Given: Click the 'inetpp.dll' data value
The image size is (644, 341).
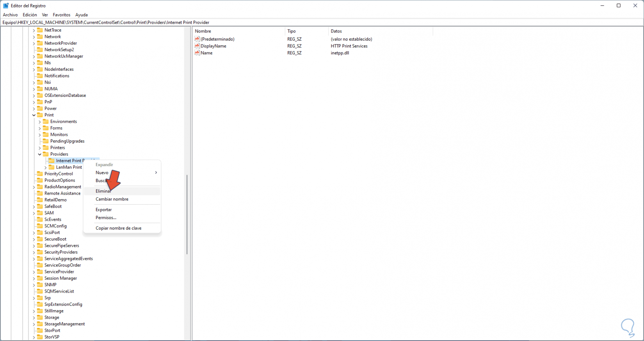Looking at the screenshot, I should tap(340, 53).
